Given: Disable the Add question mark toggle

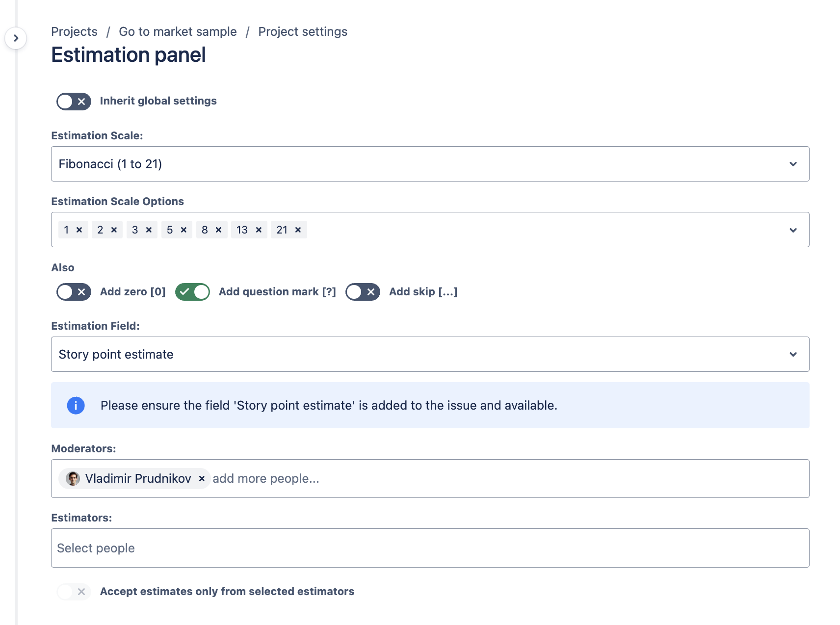Looking at the screenshot, I should [x=192, y=292].
